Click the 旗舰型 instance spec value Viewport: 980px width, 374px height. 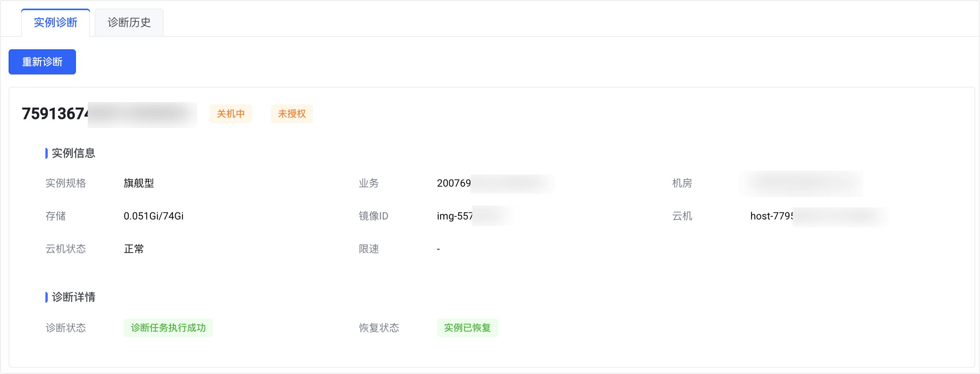click(x=139, y=183)
